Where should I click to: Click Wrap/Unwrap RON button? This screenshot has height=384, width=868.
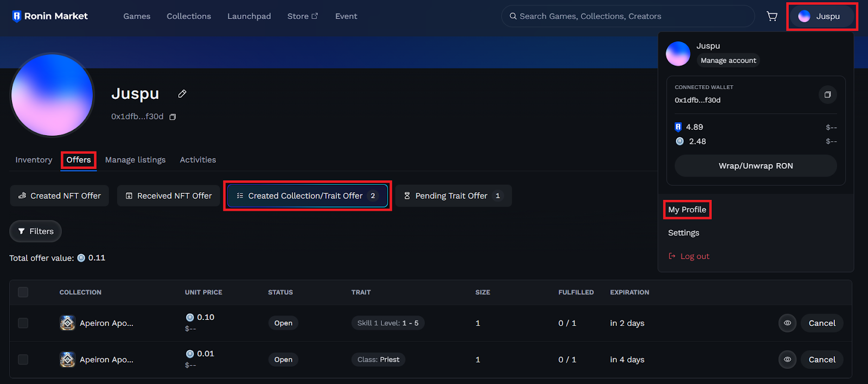click(x=756, y=166)
